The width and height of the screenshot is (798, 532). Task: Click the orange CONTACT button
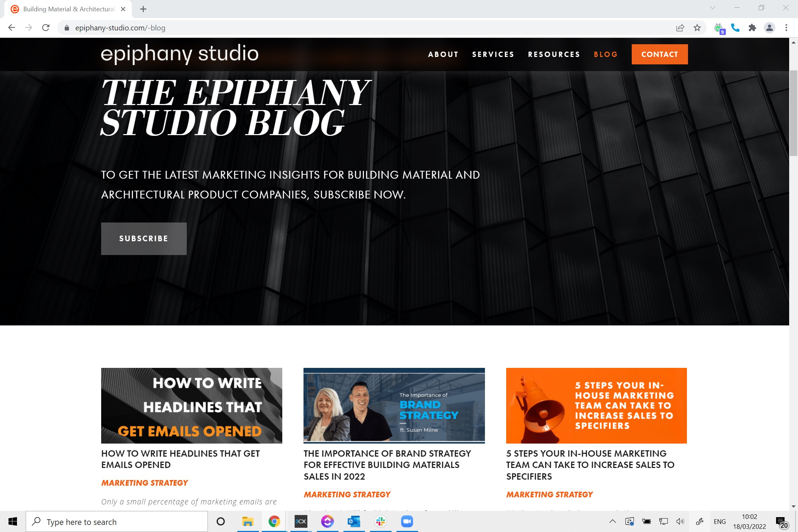(x=660, y=54)
